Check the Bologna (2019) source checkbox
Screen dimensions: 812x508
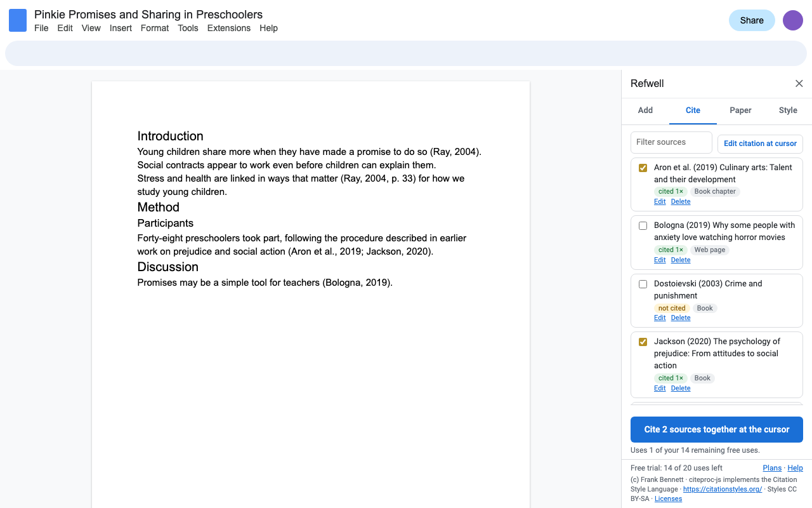[x=643, y=225]
